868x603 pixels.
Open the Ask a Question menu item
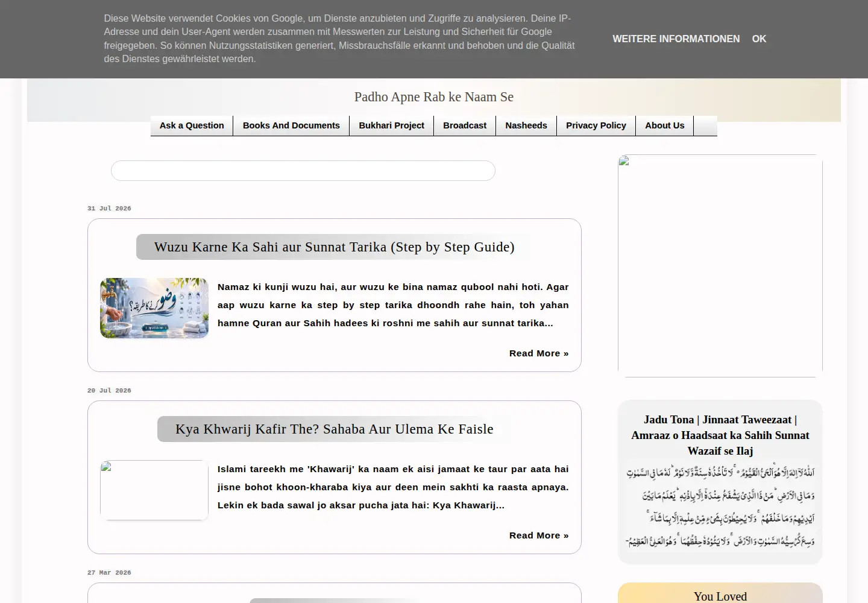(192, 125)
